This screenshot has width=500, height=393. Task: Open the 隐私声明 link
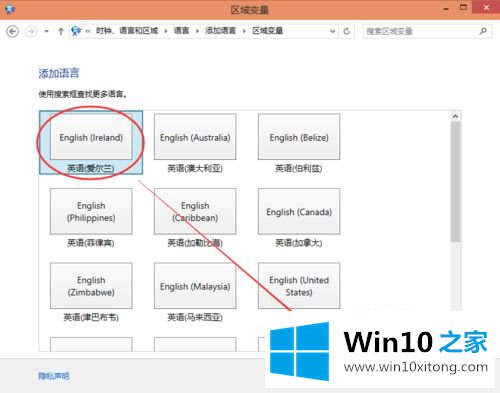coord(54,376)
